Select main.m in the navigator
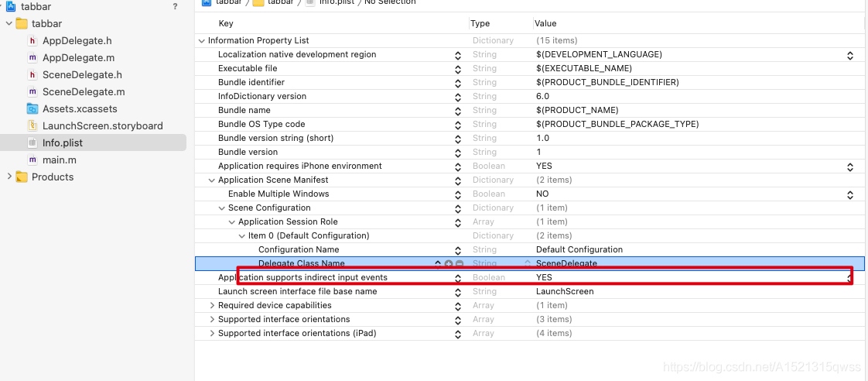Screen dimensions: 868x381 [x=60, y=160]
